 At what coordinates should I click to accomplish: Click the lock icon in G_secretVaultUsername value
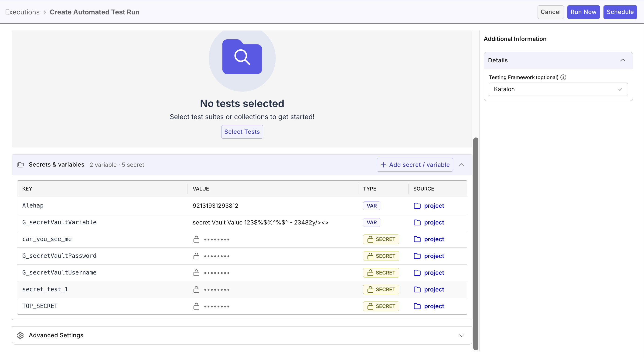click(196, 273)
